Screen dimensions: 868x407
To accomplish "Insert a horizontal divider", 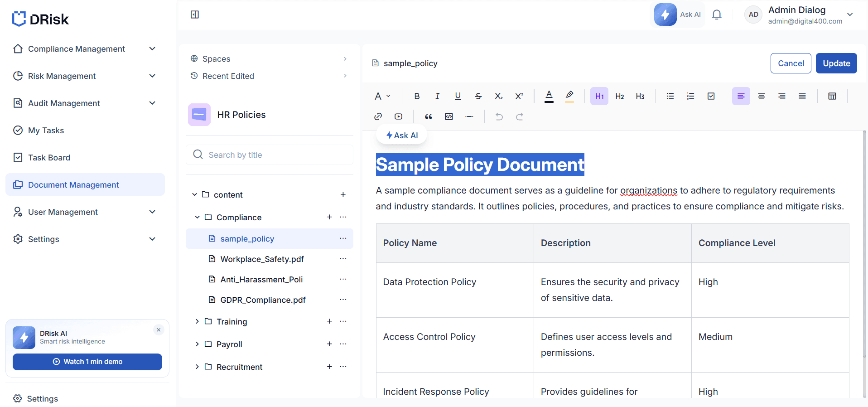I will (469, 116).
